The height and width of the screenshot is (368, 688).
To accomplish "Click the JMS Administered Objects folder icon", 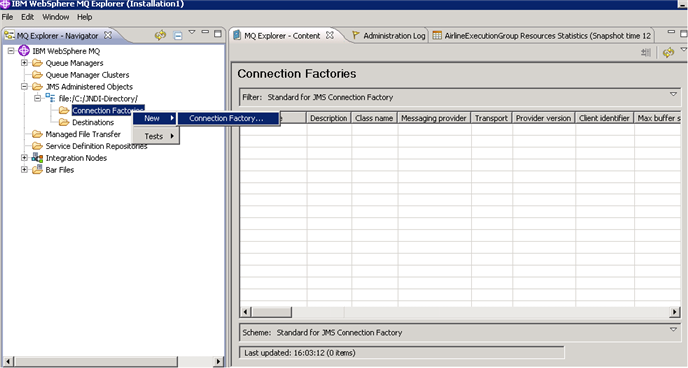I will [37, 87].
